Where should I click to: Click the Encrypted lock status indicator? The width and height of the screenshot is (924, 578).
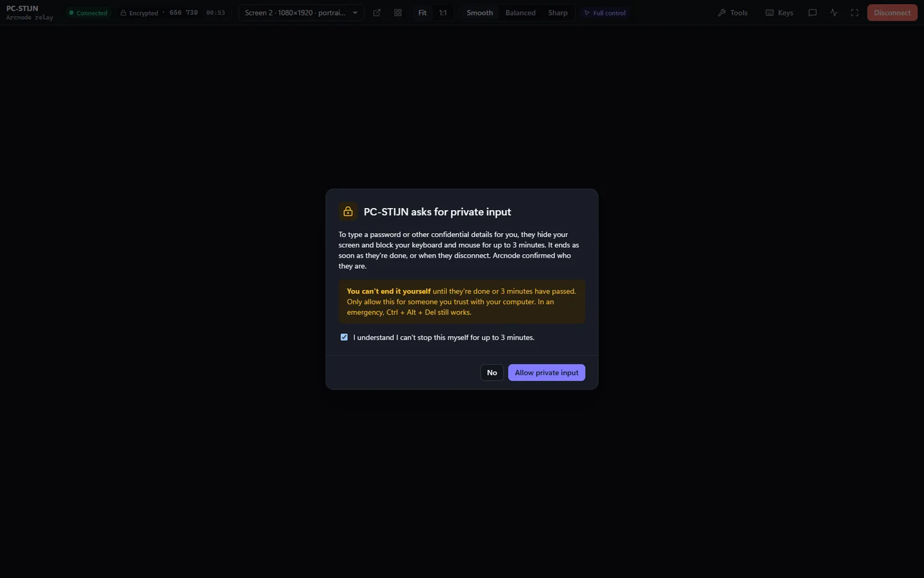click(139, 13)
